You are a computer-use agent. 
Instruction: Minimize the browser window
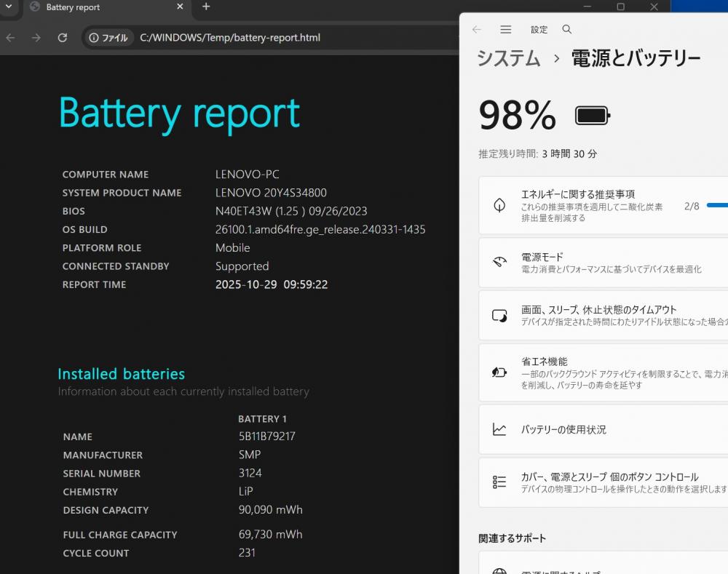[x=587, y=7]
